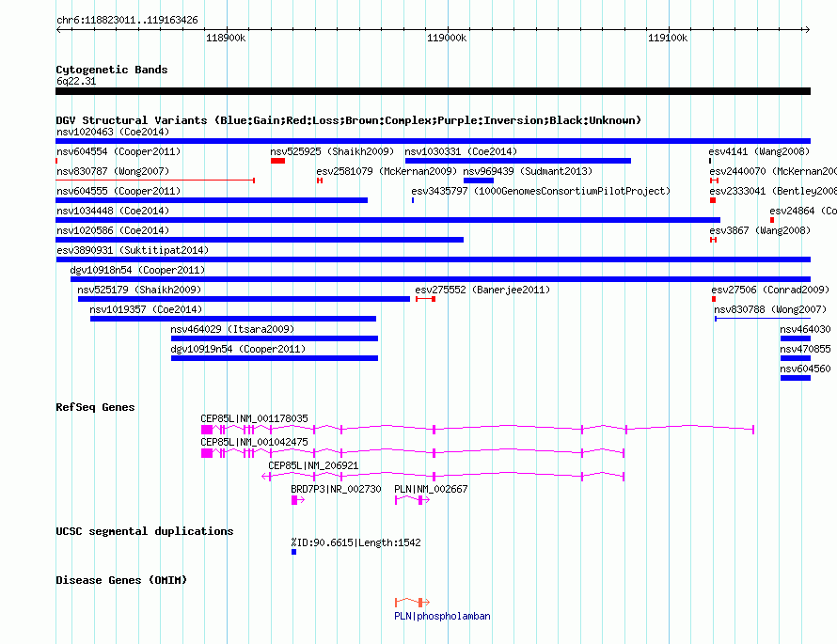Screen dimensions: 837x644
Task: Open the BRD7P3|NR_002730 gene label
Action: 337,489
